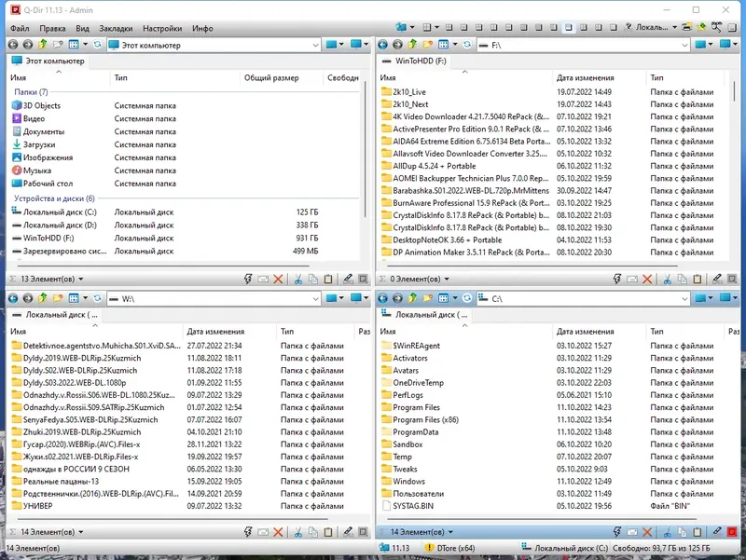This screenshot has height=560, width=746.
Task: Open the Настройки menu
Action: (162, 29)
